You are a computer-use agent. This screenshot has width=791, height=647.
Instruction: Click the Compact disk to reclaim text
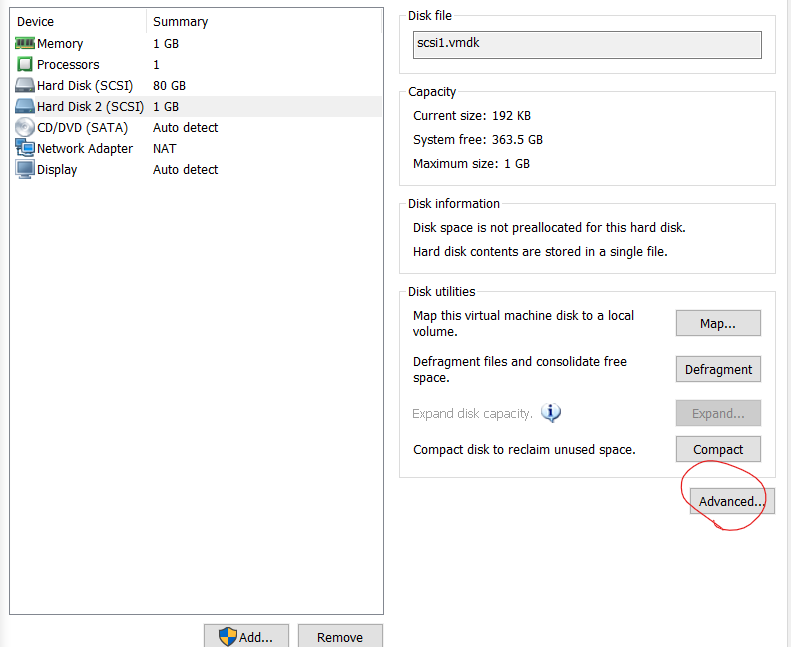[524, 450]
